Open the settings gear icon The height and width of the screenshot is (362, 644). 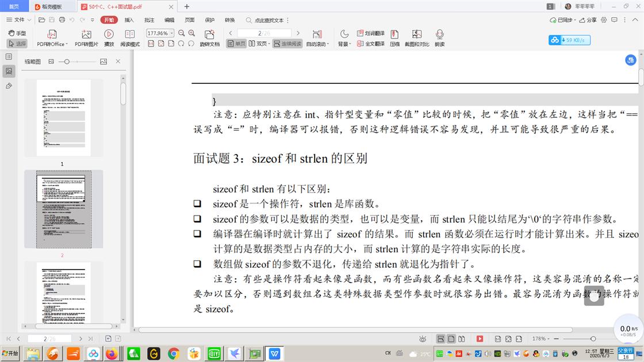[x=604, y=20]
